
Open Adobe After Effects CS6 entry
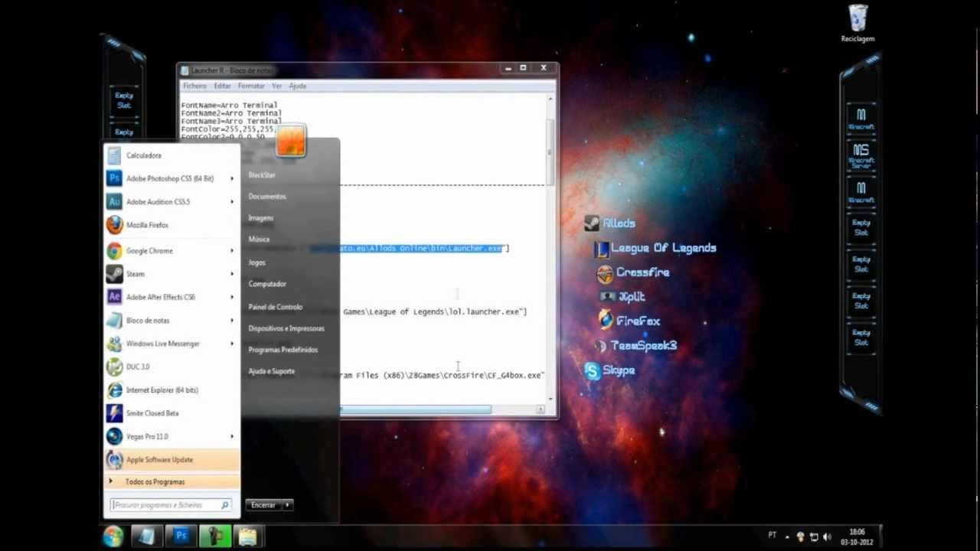(171, 297)
